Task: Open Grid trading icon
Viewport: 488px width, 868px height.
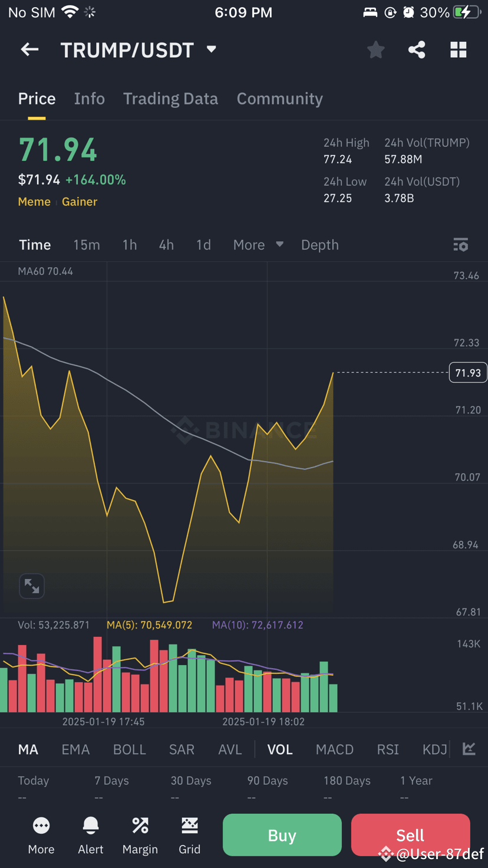Action: point(190,836)
